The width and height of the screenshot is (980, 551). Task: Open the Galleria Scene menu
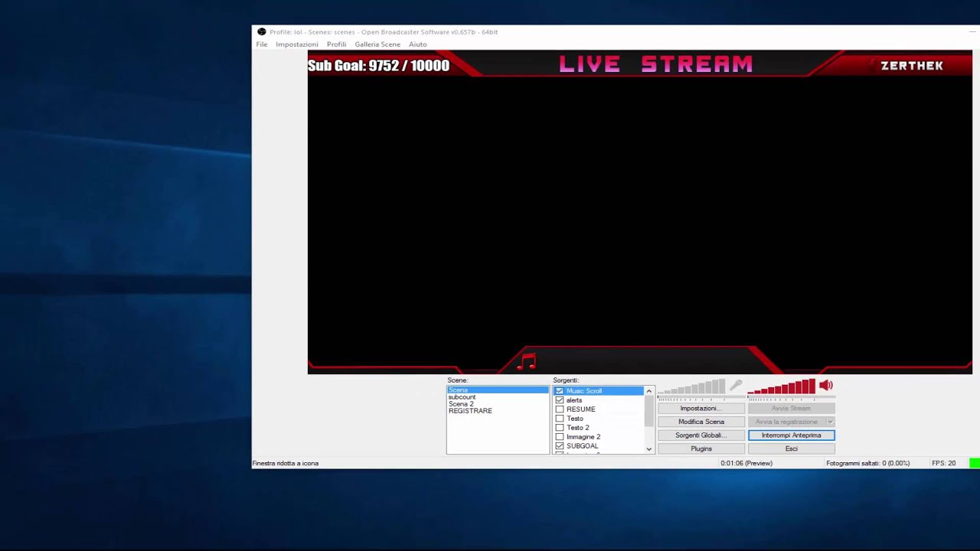click(377, 44)
